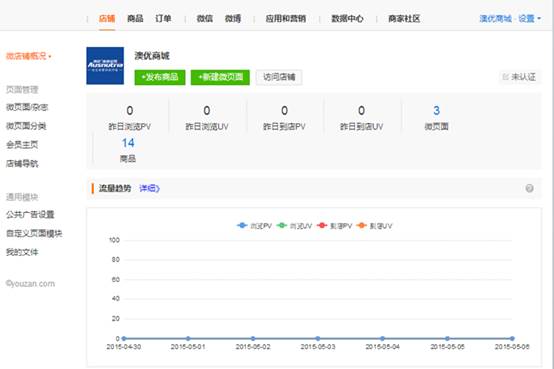Click the help question mark icon
Image resolution: width=554 pixels, height=369 pixels.
tap(529, 188)
